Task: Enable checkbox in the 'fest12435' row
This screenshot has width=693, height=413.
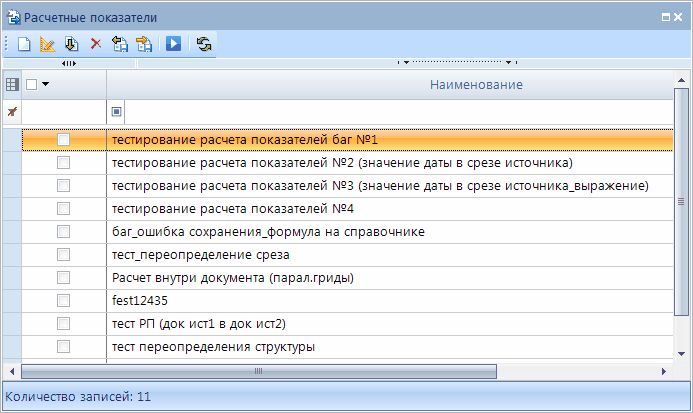Action: pos(63,300)
